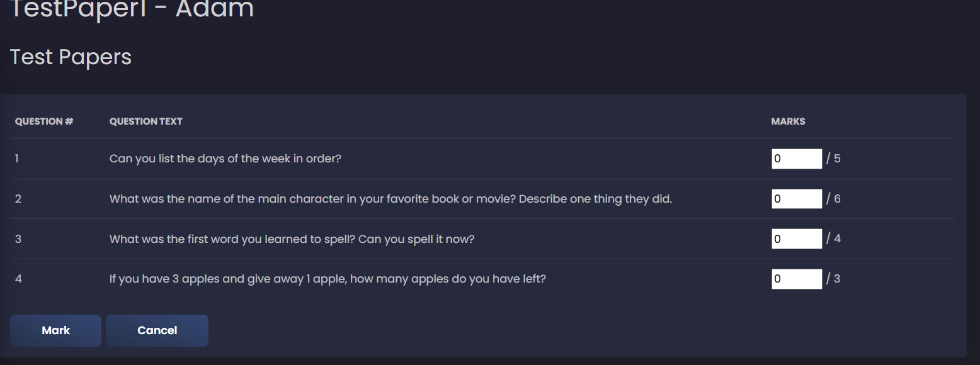Viewport: 980px width, 365px height.
Task: Click the marks box for question 3
Action: pos(796,239)
